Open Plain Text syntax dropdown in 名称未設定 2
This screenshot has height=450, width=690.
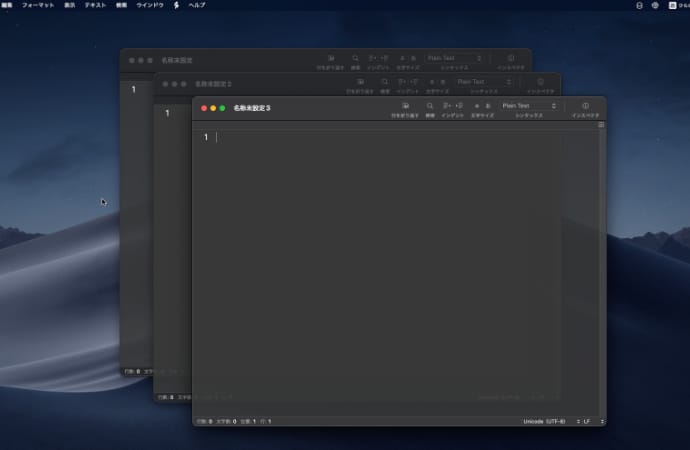click(x=484, y=81)
